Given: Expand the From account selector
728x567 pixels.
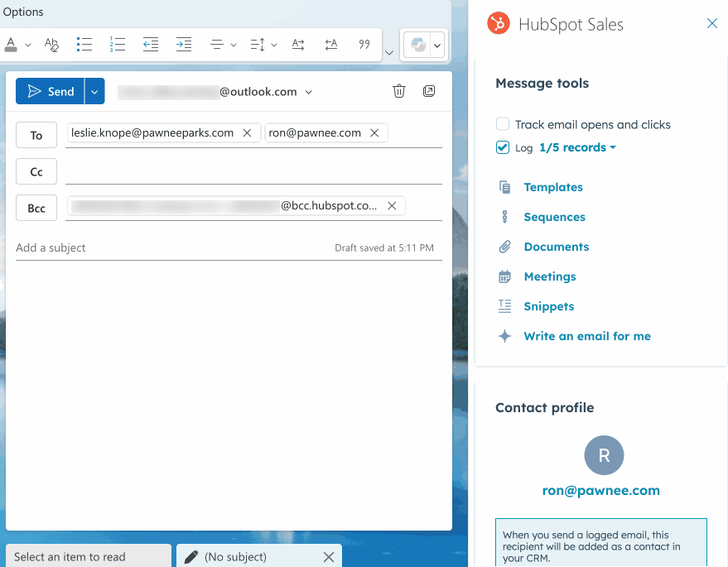Looking at the screenshot, I should (x=309, y=92).
